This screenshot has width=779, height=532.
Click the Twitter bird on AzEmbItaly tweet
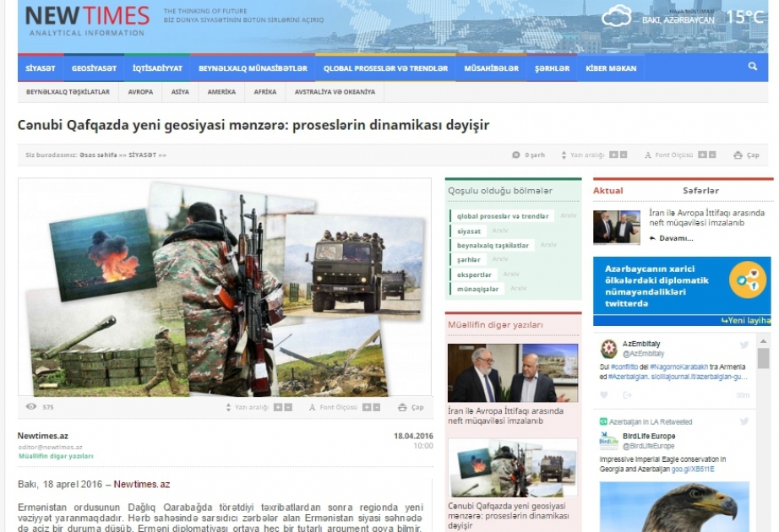click(x=744, y=345)
